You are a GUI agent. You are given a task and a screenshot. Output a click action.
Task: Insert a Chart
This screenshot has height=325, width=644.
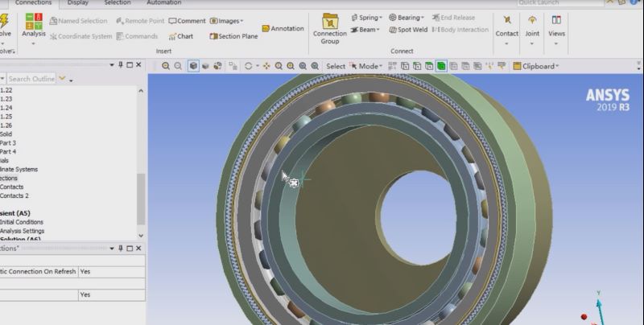pos(180,36)
